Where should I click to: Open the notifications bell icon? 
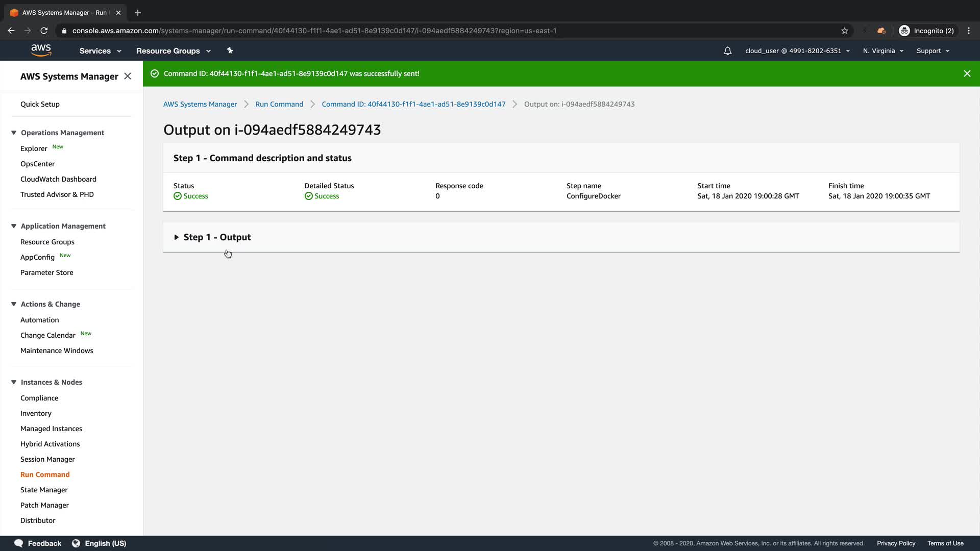[x=727, y=51]
